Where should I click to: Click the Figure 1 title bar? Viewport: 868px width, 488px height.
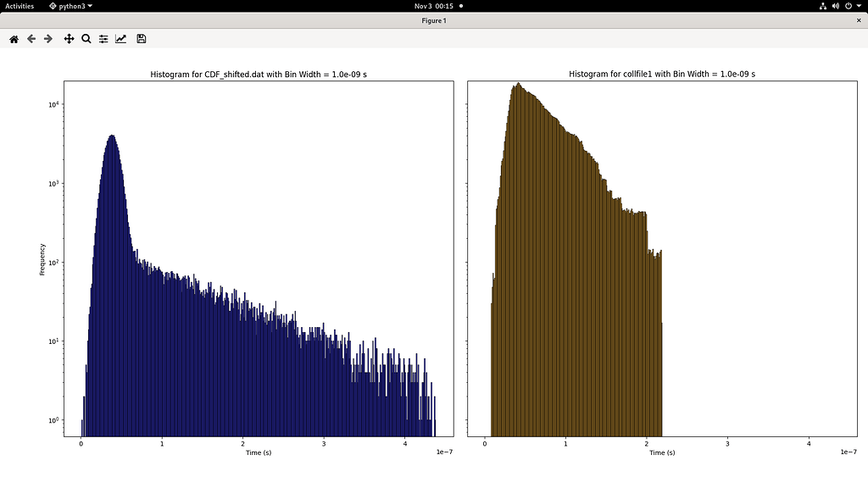coord(434,20)
